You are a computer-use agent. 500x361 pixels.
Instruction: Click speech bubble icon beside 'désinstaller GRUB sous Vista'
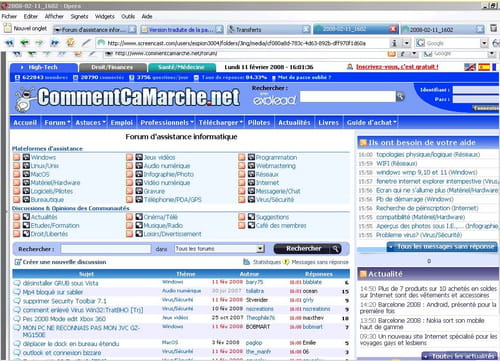(17, 283)
